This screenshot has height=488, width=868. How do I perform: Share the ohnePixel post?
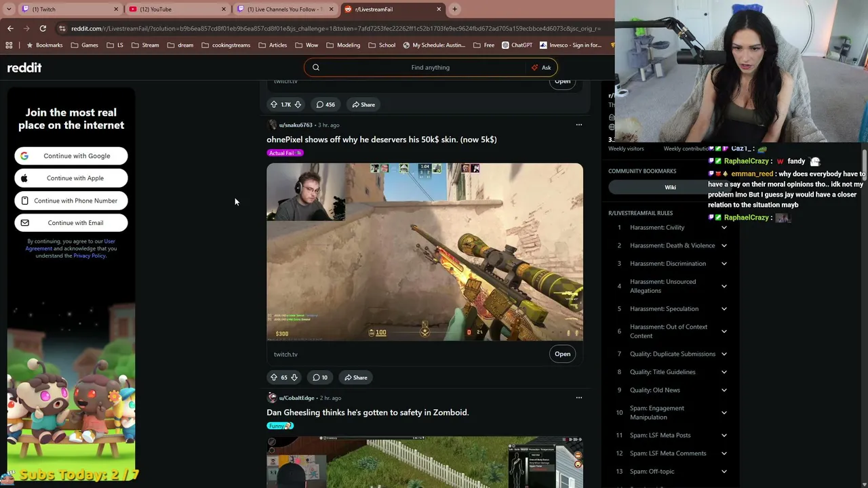click(x=356, y=378)
